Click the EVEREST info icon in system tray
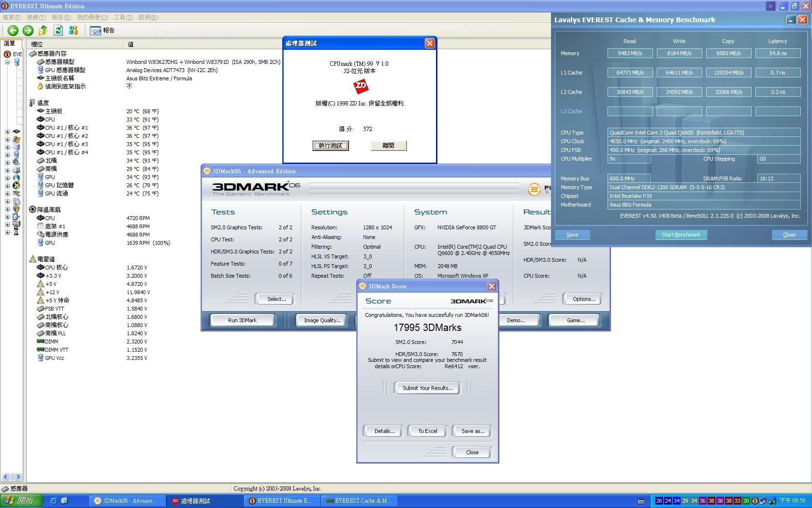This screenshot has height=508, width=812. (754, 501)
